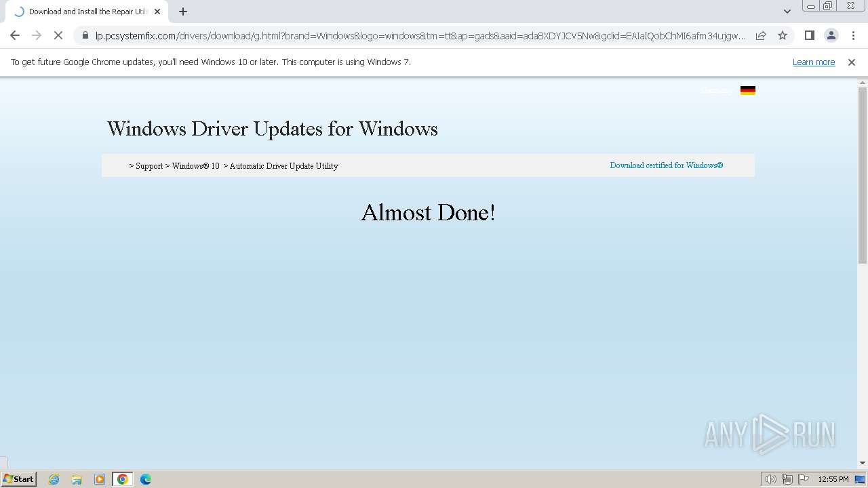Click the Almost Done! heading
This screenshot has height=488, width=868.
coord(428,213)
